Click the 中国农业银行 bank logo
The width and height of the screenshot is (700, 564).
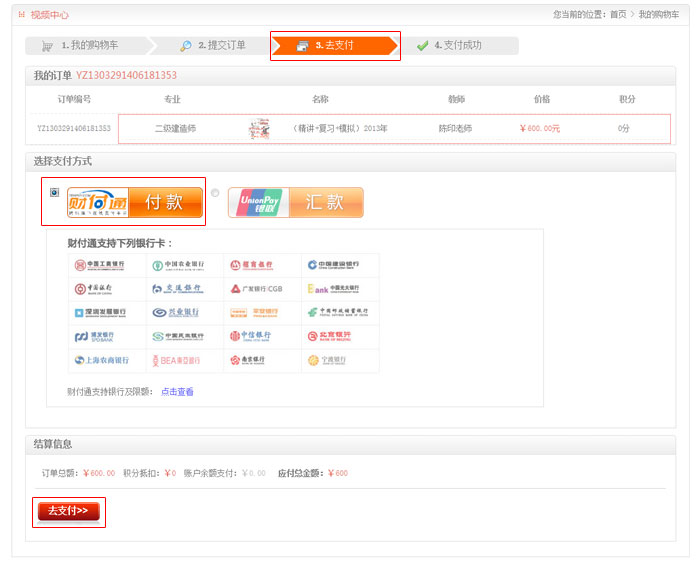[x=178, y=265]
